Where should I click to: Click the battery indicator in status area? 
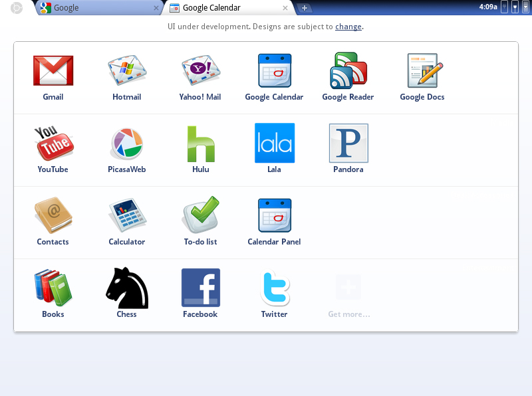click(504, 7)
